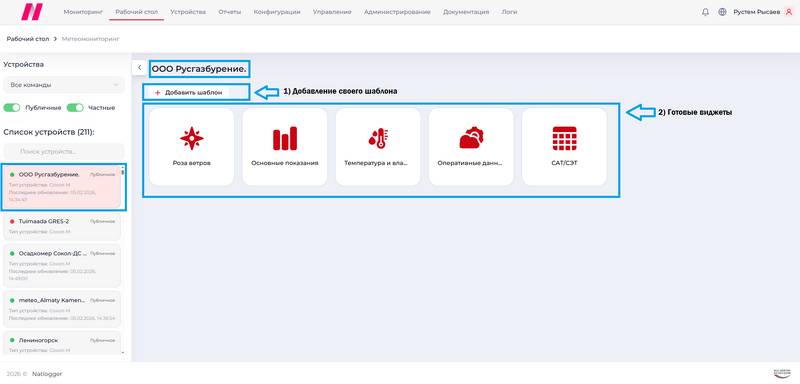
Task: Click breadcrumb arrow after Рабочий стол
Action: point(55,39)
